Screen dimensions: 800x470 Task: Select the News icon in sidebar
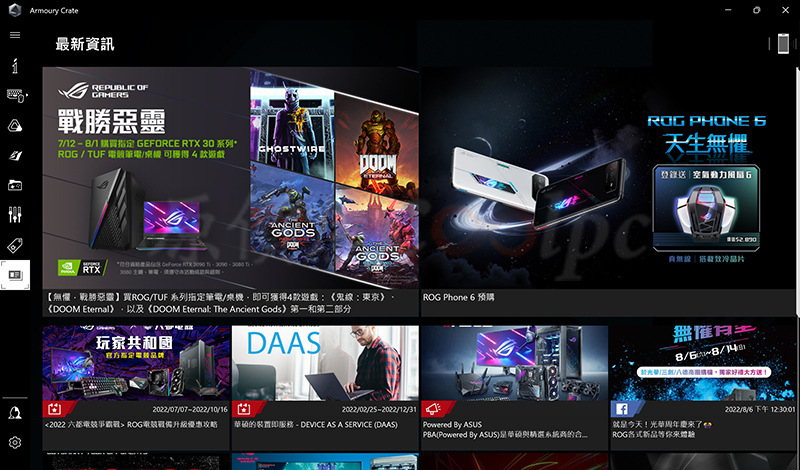coord(16,275)
